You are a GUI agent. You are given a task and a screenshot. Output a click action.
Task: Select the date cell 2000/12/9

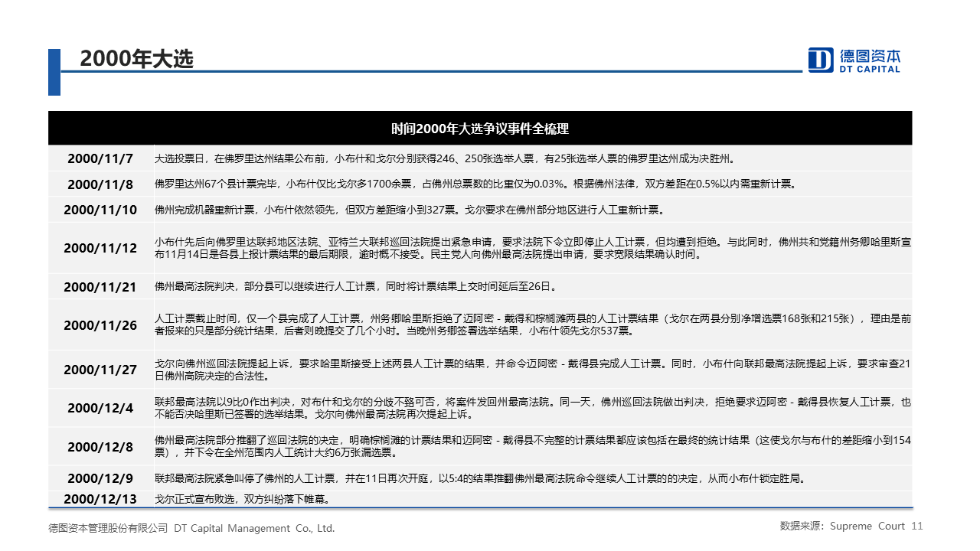(100, 479)
